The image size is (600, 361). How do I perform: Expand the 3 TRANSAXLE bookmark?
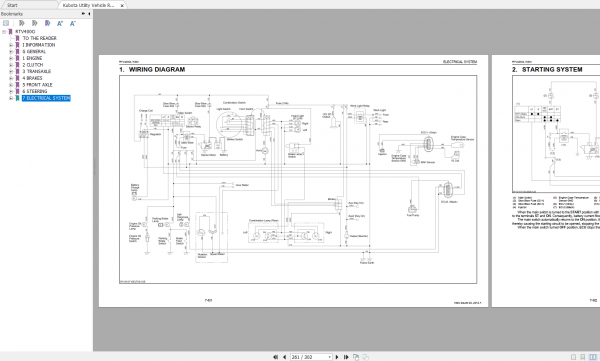11,72
